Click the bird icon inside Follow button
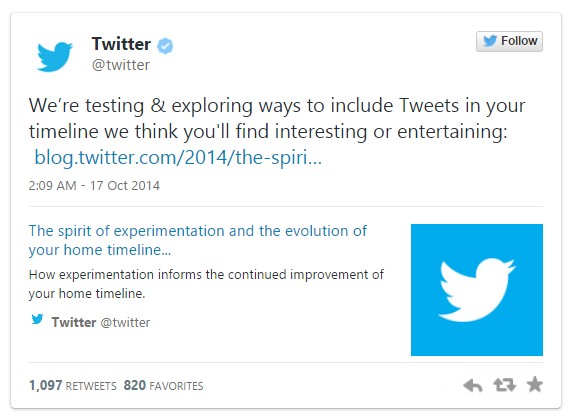Image resolution: width=568 pixels, height=420 pixels. point(490,41)
